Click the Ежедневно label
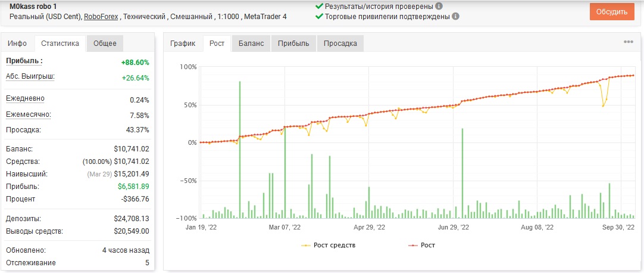This screenshot has width=644, height=273. click(x=25, y=98)
